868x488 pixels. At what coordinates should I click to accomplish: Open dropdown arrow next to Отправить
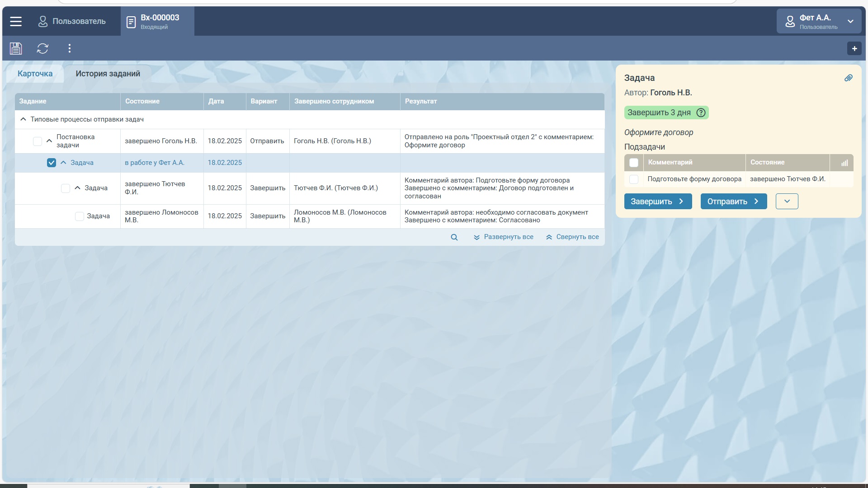coord(787,202)
